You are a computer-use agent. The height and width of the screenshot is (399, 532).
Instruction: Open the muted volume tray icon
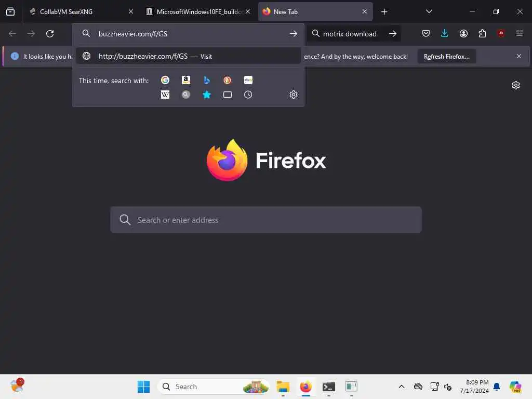click(x=448, y=387)
